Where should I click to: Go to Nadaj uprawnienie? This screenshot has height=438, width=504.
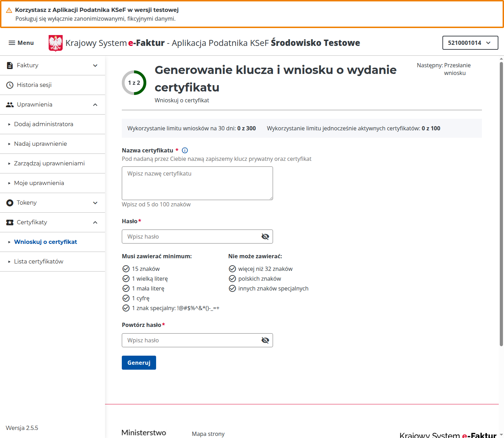[x=52, y=144]
